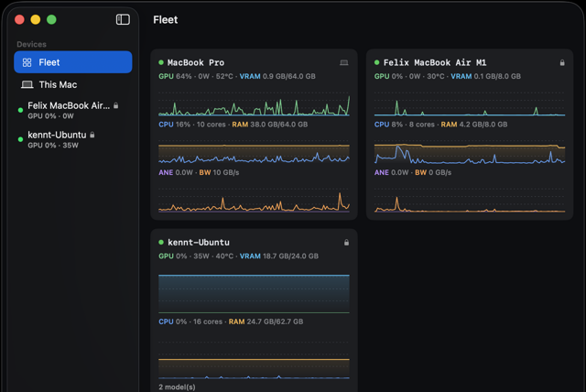Click the Fleet grid icon in sidebar
Viewport: 586px width, 392px height.
tap(27, 62)
